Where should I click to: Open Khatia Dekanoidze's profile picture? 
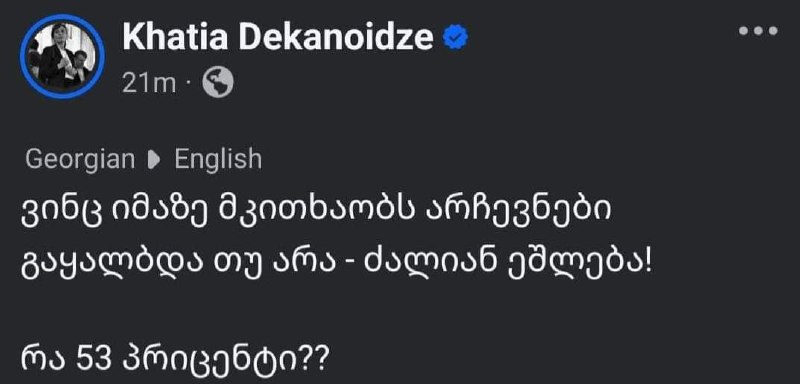tap(62, 56)
